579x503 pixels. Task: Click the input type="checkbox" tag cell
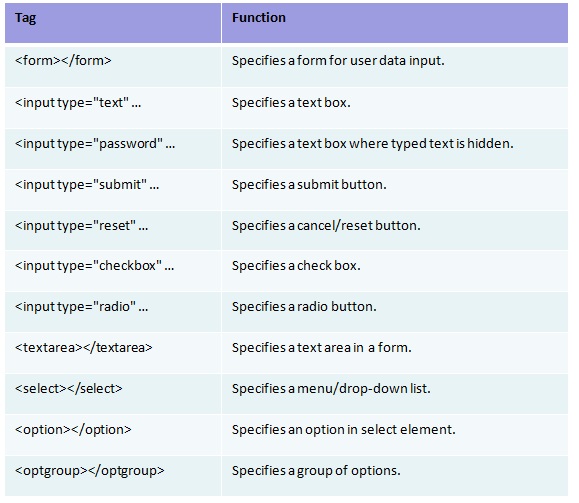pyautogui.click(x=113, y=271)
